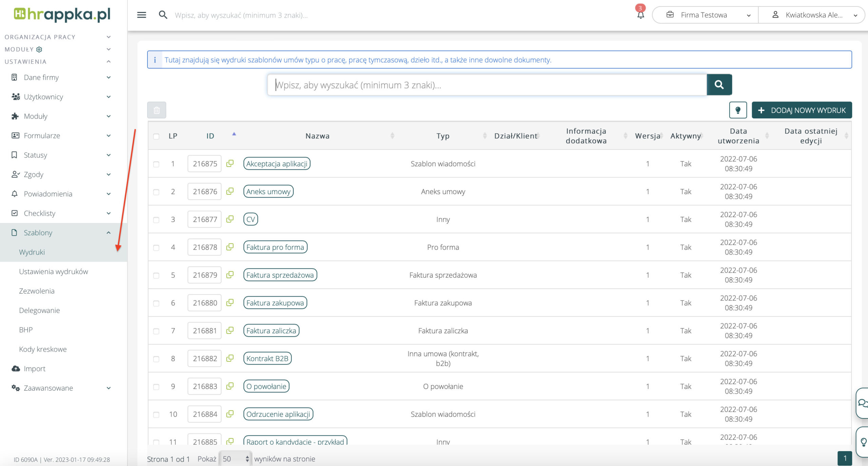
Task: Click the lightbulb hint button
Action: [738, 110]
